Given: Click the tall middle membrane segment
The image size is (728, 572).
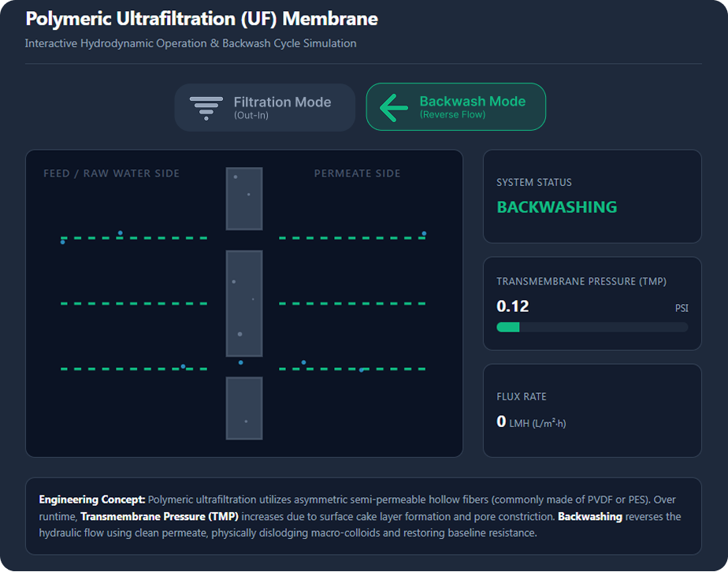Looking at the screenshot, I should point(244,303).
